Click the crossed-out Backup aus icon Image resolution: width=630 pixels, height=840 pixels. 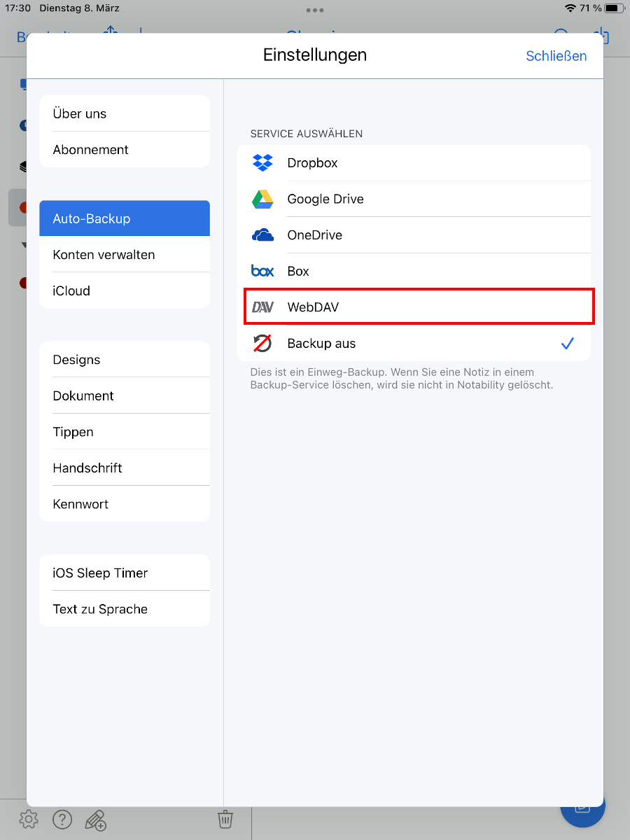pyautogui.click(x=262, y=344)
